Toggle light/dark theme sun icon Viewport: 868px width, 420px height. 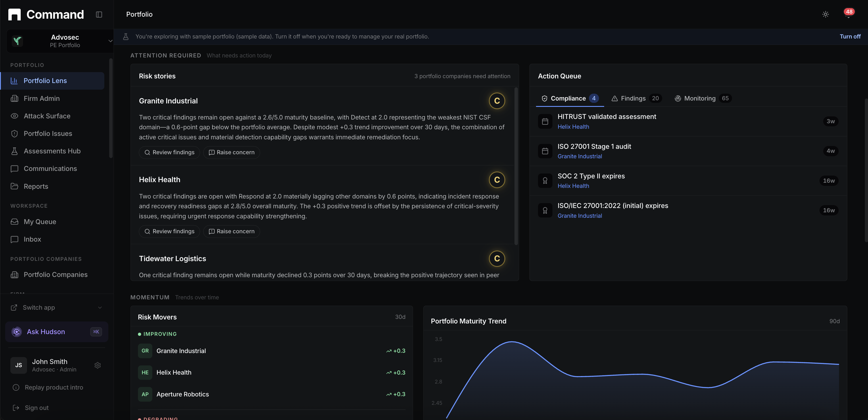825,14
